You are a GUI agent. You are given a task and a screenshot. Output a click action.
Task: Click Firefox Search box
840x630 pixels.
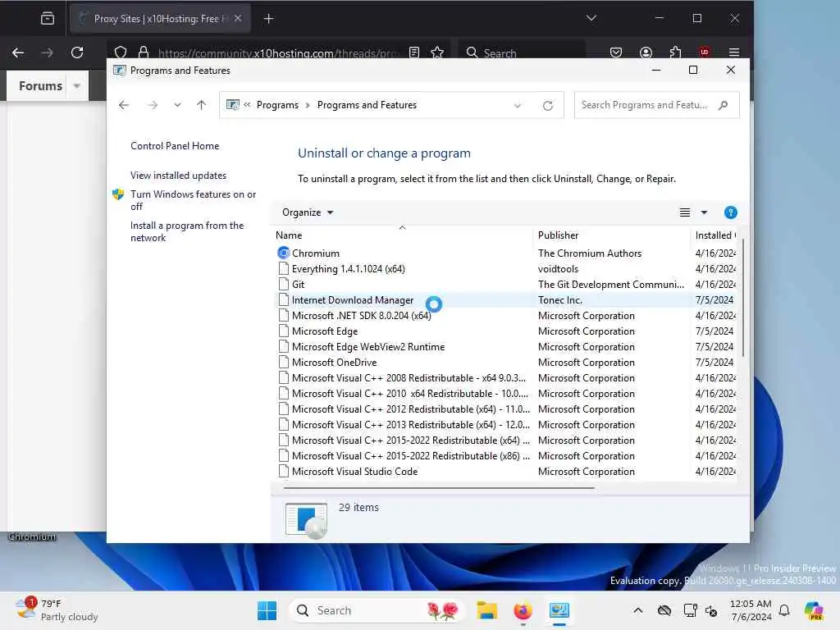click(x=523, y=52)
